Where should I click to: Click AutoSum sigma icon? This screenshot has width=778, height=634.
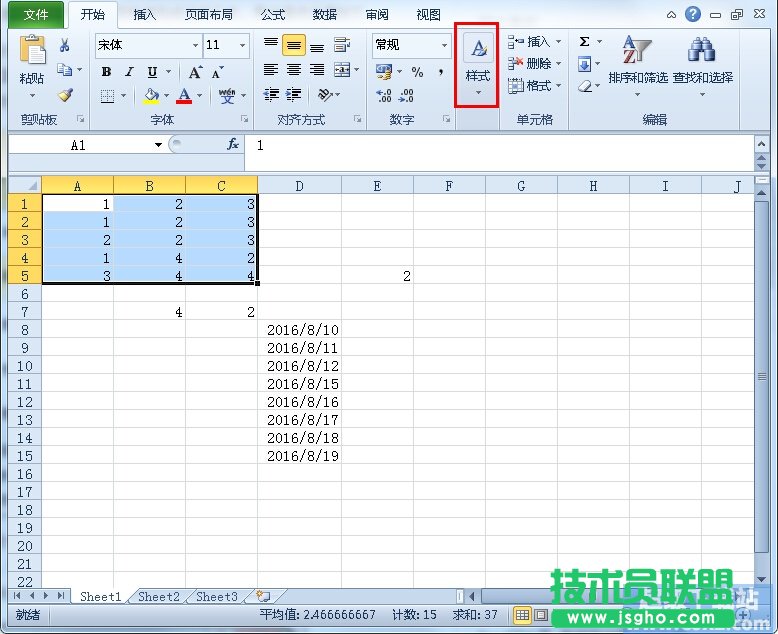tap(584, 42)
